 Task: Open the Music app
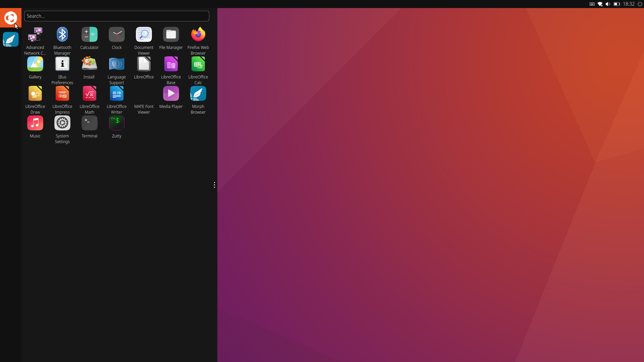coord(35,127)
